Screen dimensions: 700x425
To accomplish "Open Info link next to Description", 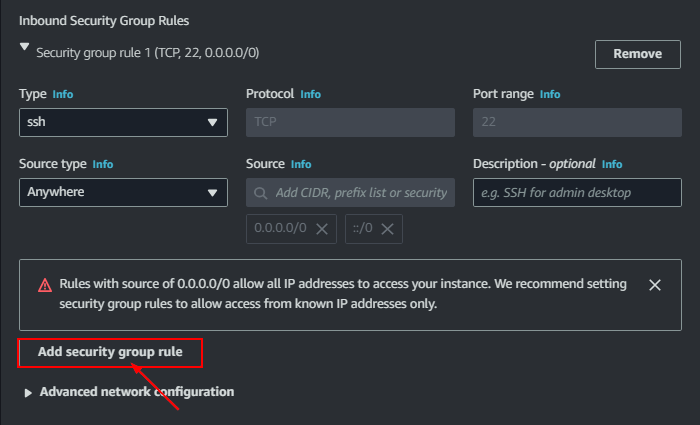I will pyautogui.click(x=612, y=164).
